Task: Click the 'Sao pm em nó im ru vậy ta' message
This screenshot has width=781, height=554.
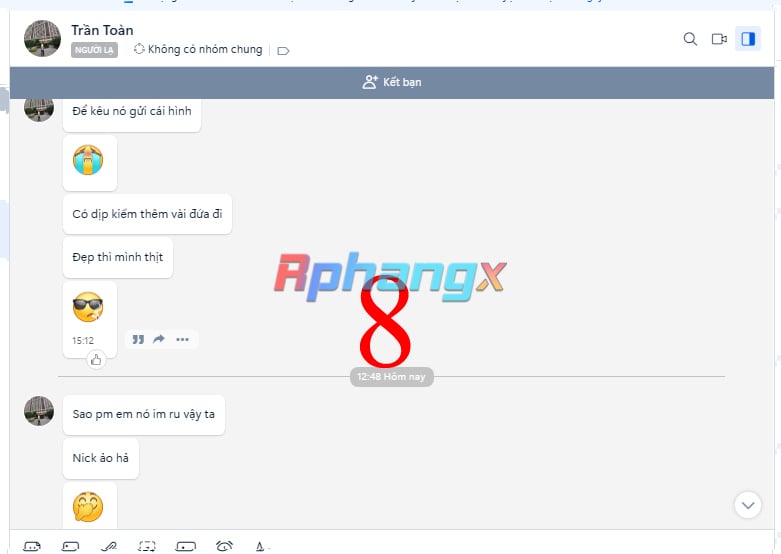Action: pos(144,415)
